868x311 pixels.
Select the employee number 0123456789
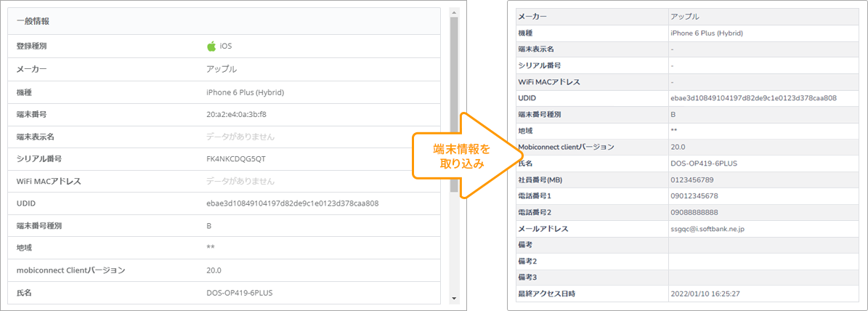pos(692,180)
